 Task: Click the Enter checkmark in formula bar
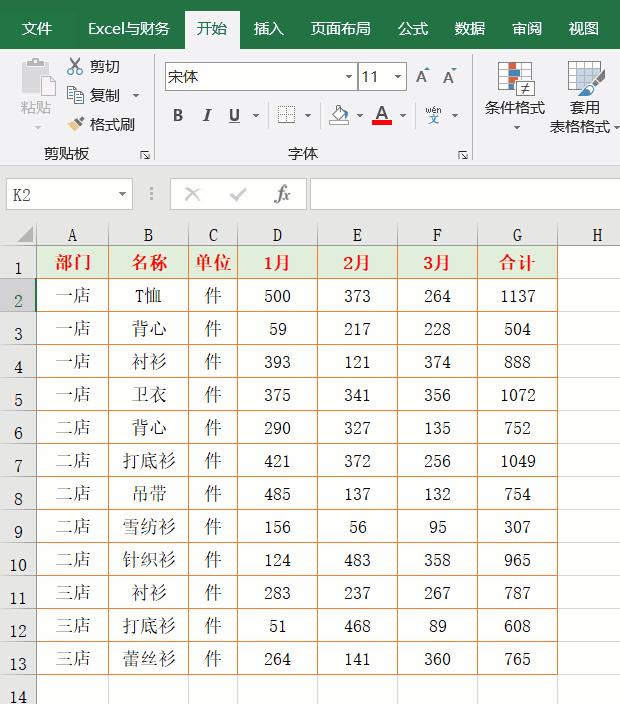pos(238,194)
